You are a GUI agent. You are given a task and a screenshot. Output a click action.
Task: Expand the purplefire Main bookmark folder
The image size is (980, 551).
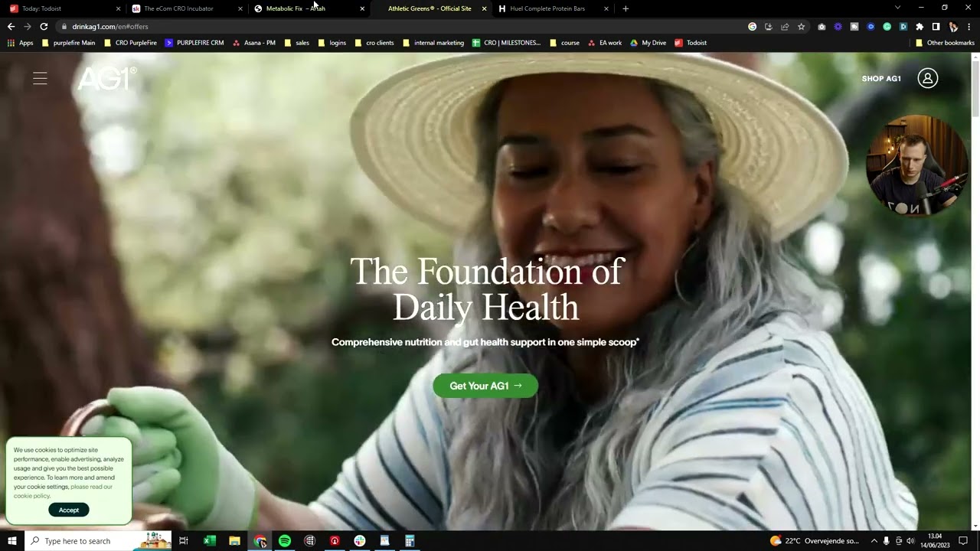(69, 43)
